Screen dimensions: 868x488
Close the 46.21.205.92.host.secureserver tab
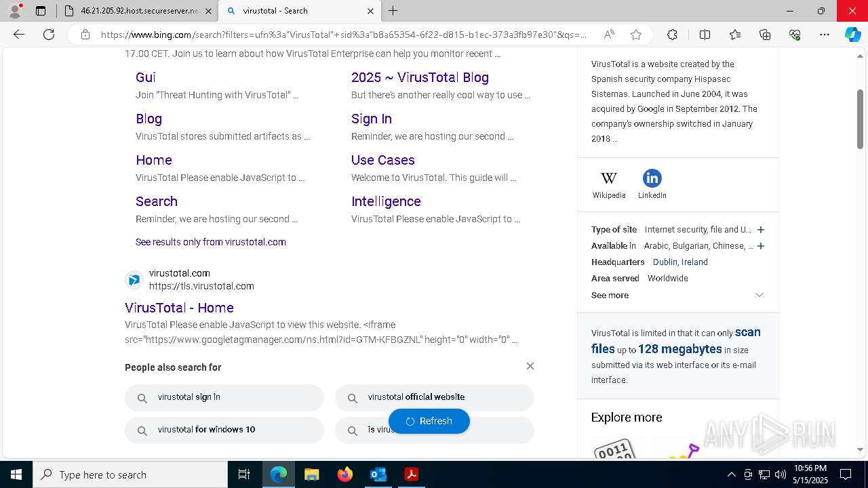pyautogui.click(x=208, y=11)
